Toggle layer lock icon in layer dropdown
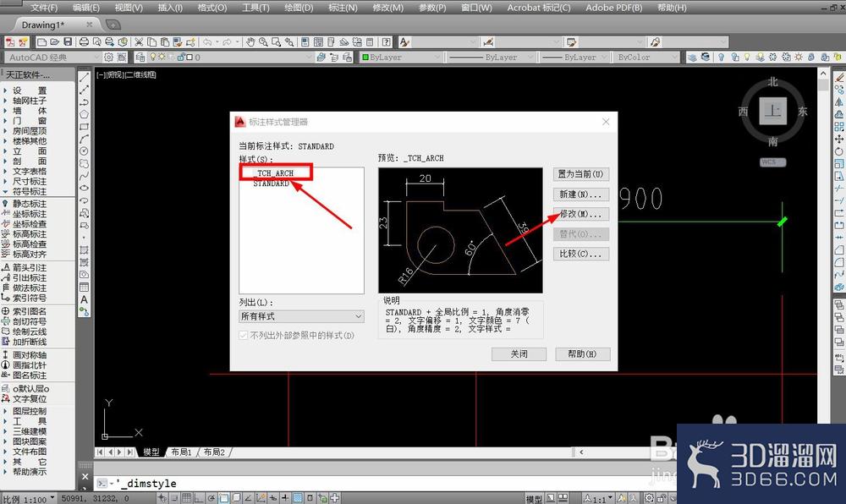This screenshot has width=846, height=504. 181,58
